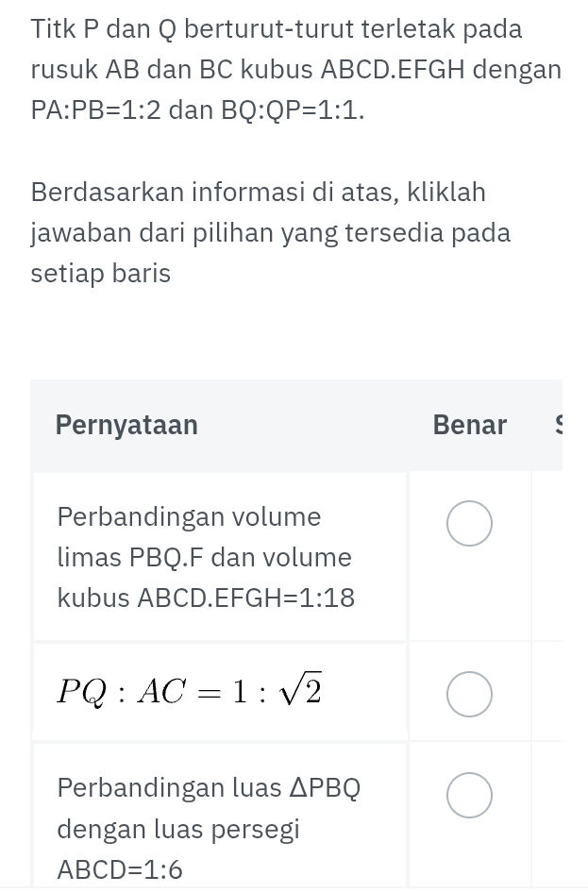Choose Benar for the luas ΔPBQ statement
Viewport: 588px width, 893px height.
pos(469,795)
